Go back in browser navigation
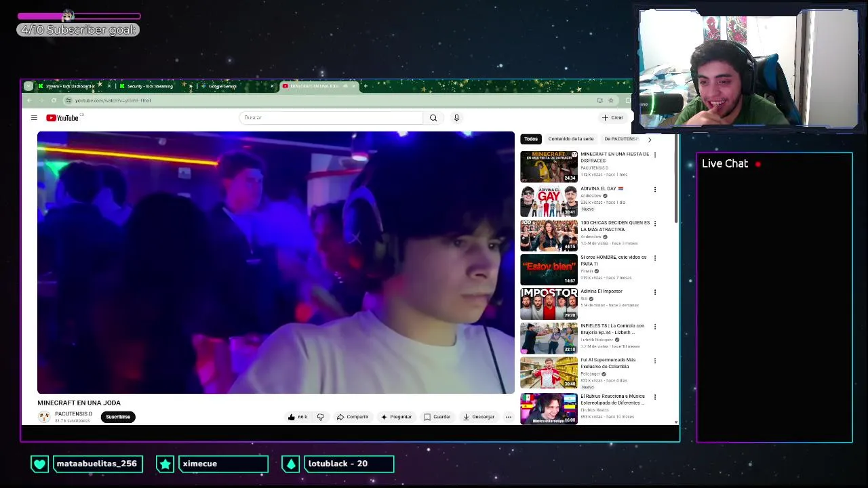868x488 pixels. pos(28,100)
